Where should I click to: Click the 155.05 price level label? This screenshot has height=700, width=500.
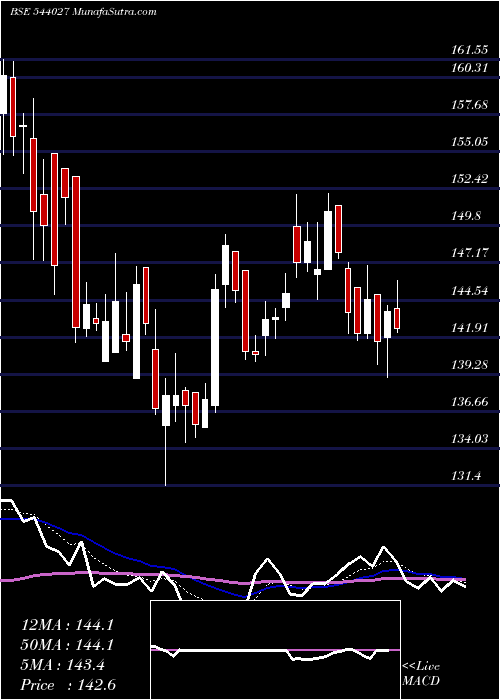pyautogui.click(x=469, y=142)
